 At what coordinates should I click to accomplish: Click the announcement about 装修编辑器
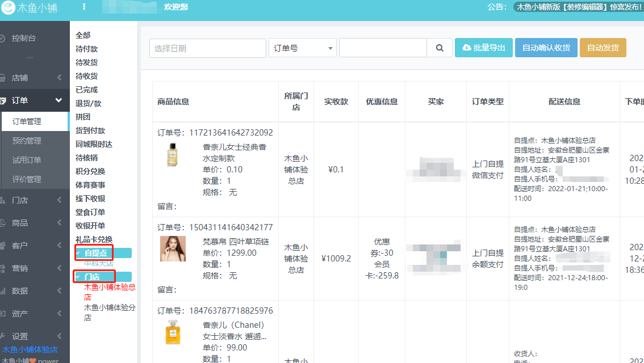pyautogui.click(x=579, y=7)
